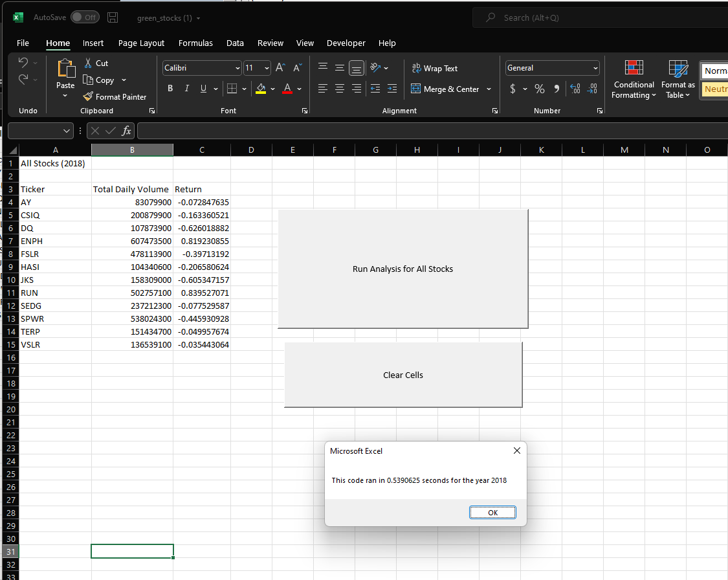Image resolution: width=728 pixels, height=580 pixels.
Task: Apply Italic formatting
Action: coord(186,88)
